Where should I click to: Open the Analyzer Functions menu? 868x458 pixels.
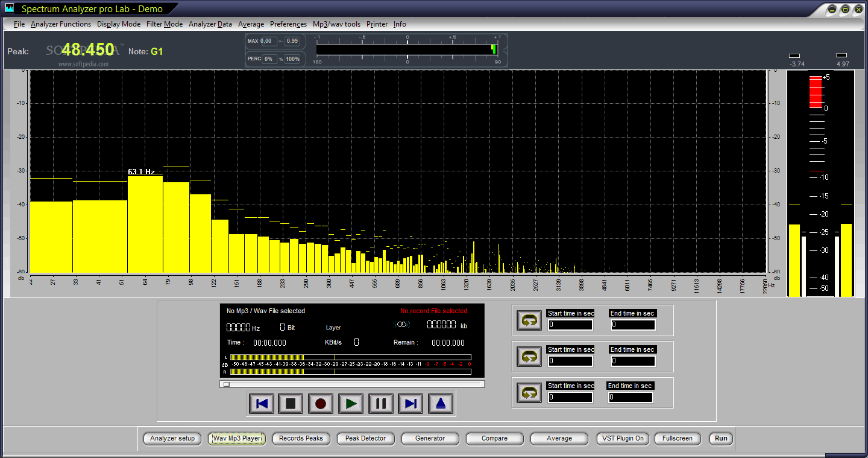click(x=60, y=24)
